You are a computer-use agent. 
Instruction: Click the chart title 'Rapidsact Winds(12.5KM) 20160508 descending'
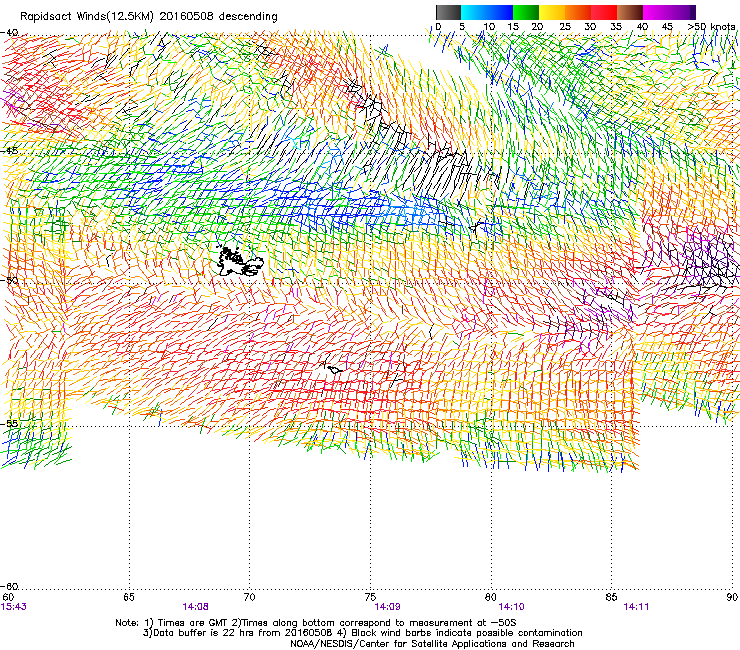[x=149, y=17]
